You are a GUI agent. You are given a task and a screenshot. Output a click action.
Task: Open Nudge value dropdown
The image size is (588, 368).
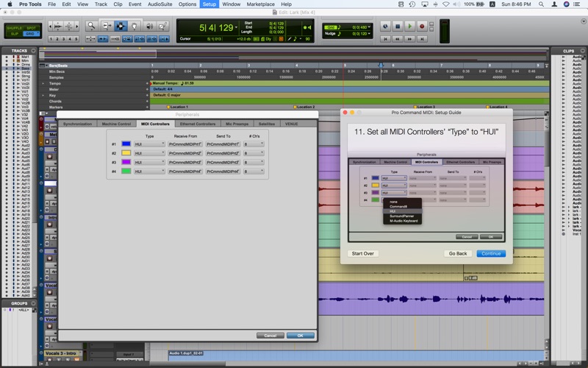coord(370,33)
